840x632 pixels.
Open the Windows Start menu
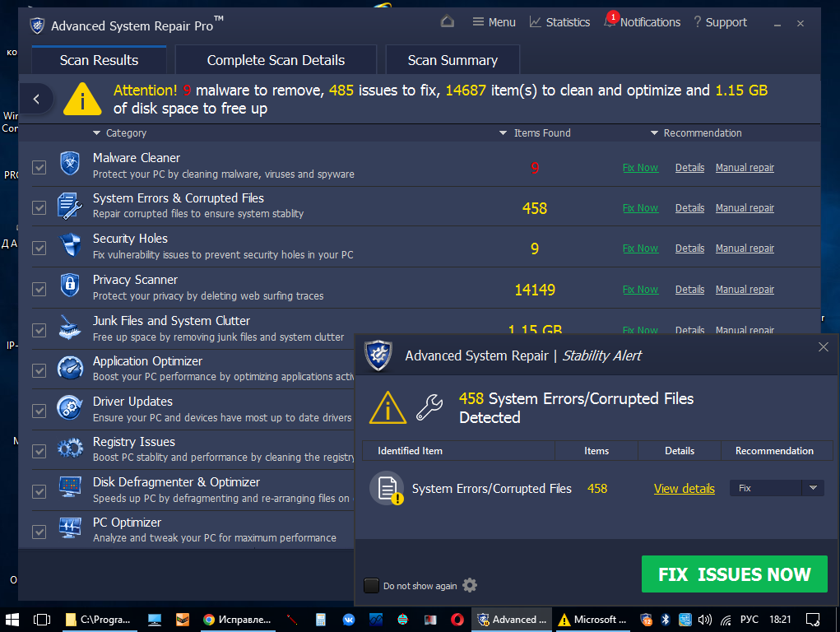click(12, 620)
